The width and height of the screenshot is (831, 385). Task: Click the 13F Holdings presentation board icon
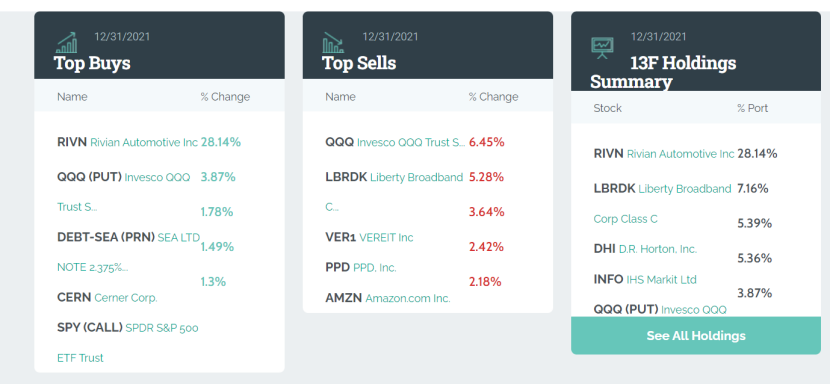603,48
